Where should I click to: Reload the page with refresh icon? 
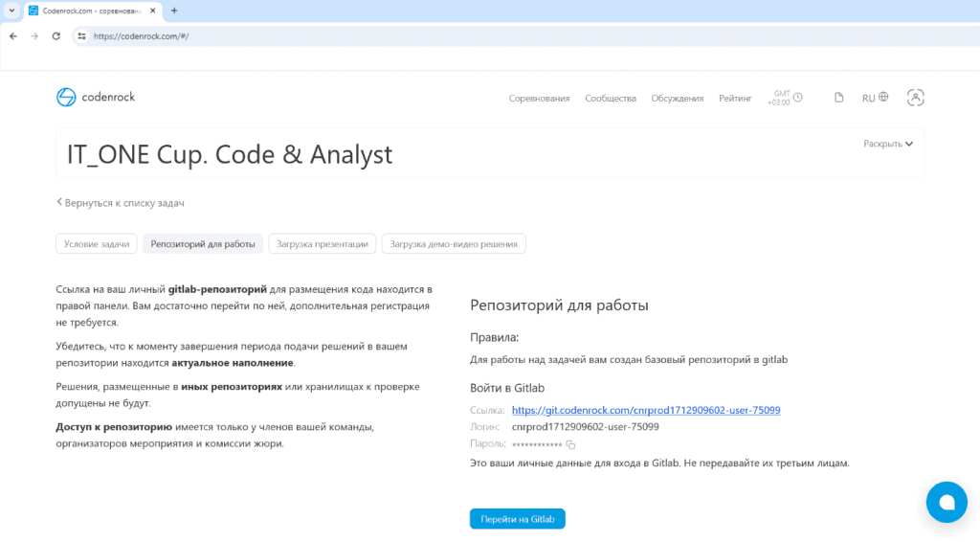[56, 35]
